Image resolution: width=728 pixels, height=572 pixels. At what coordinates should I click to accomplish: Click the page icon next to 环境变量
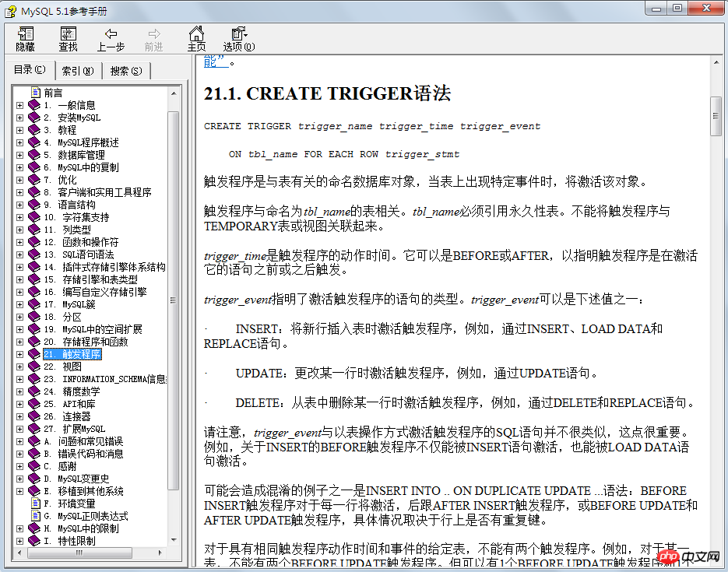tap(36, 504)
